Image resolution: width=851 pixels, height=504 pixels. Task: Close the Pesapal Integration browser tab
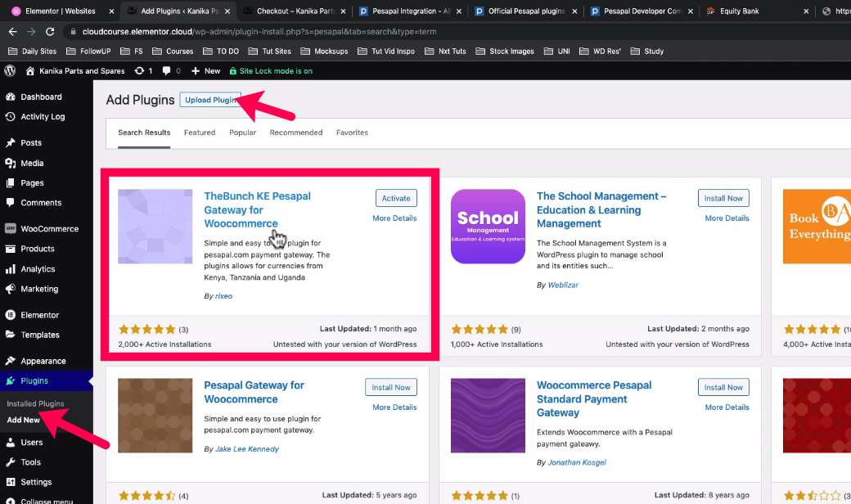(x=458, y=11)
